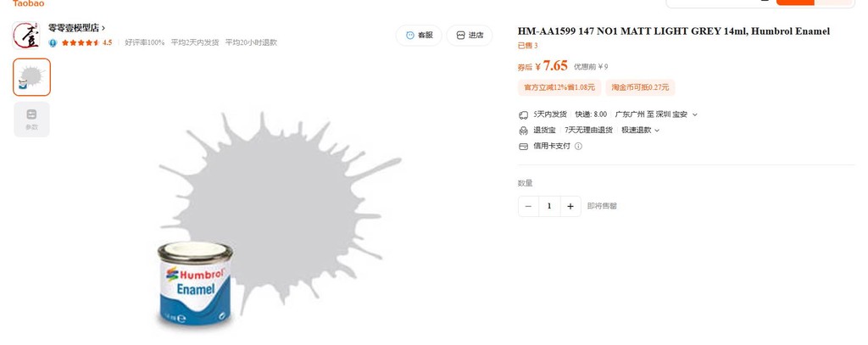Open customer service chat 客服

[419, 36]
